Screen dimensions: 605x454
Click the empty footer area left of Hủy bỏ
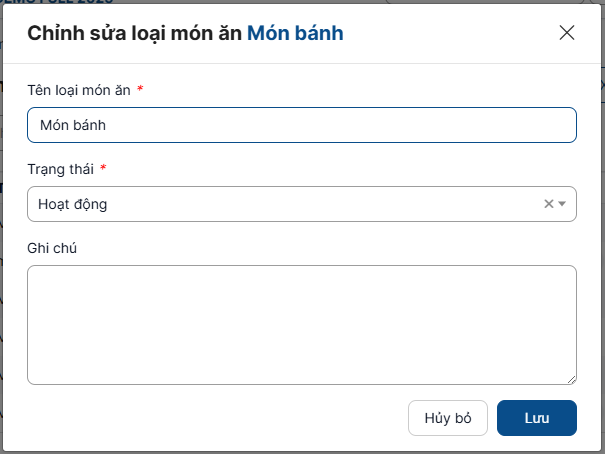click(x=200, y=418)
